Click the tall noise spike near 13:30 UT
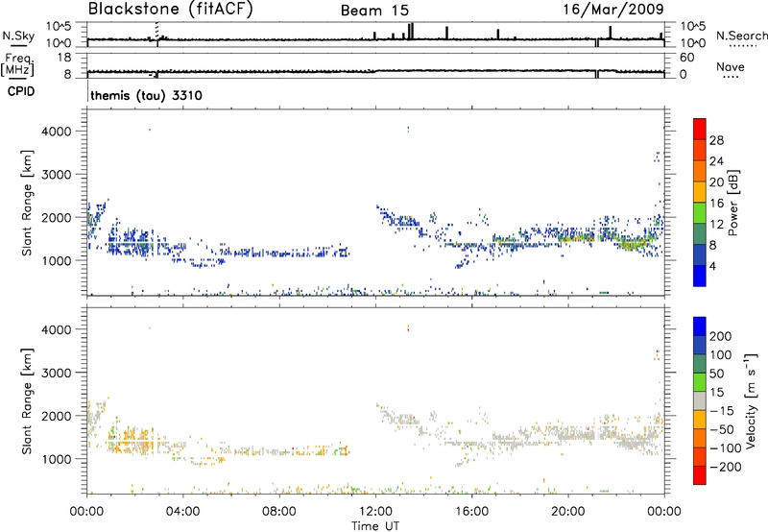 [411, 31]
